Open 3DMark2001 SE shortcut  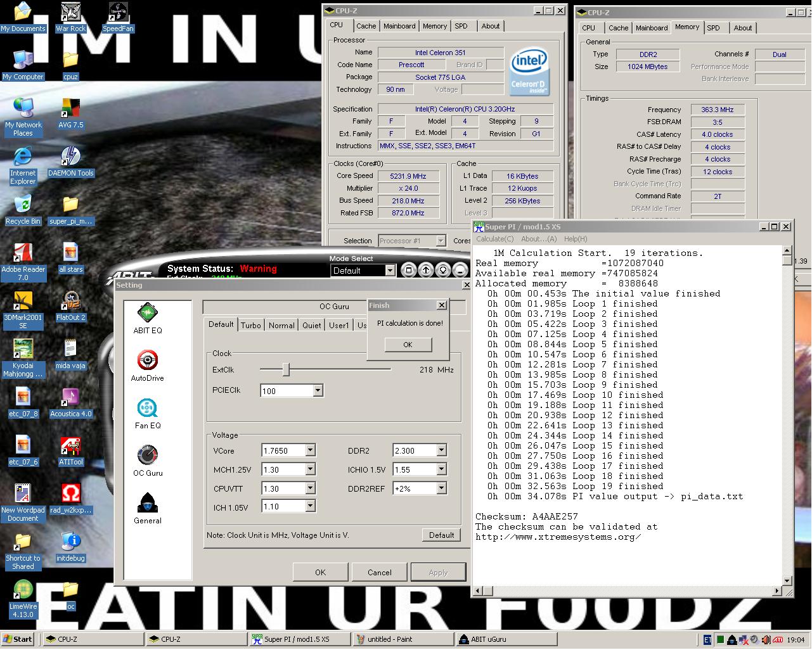[x=23, y=310]
